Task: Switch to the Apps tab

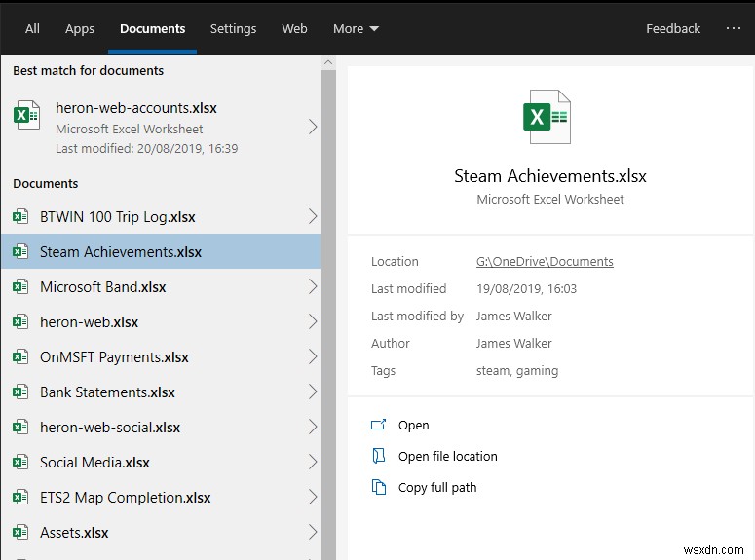Action: pyautogui.click(x=80, y=28)
